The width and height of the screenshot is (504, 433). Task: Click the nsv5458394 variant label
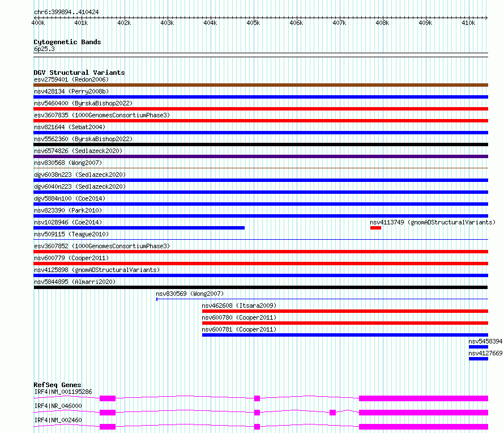(x=485, y=341)
